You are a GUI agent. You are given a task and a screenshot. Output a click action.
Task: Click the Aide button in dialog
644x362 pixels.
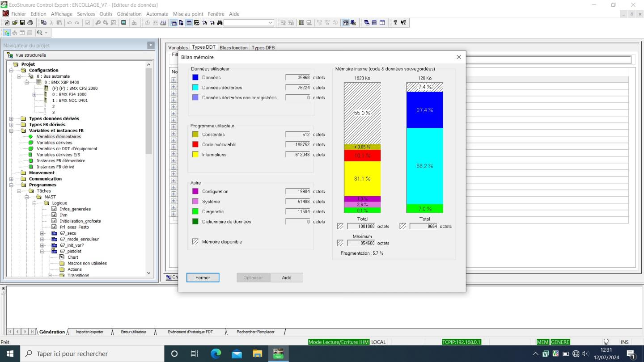(287, 278)
